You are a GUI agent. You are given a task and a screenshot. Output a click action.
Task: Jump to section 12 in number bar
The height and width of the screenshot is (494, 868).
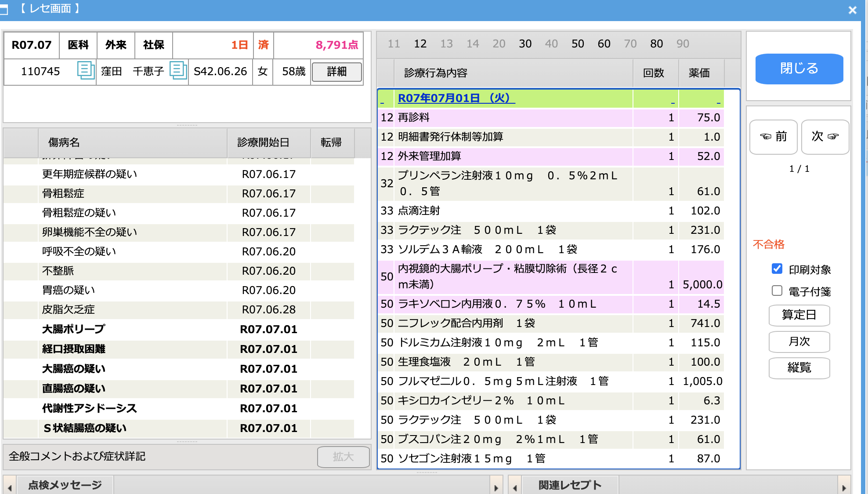pyautogui.click(x=420, y=44)
